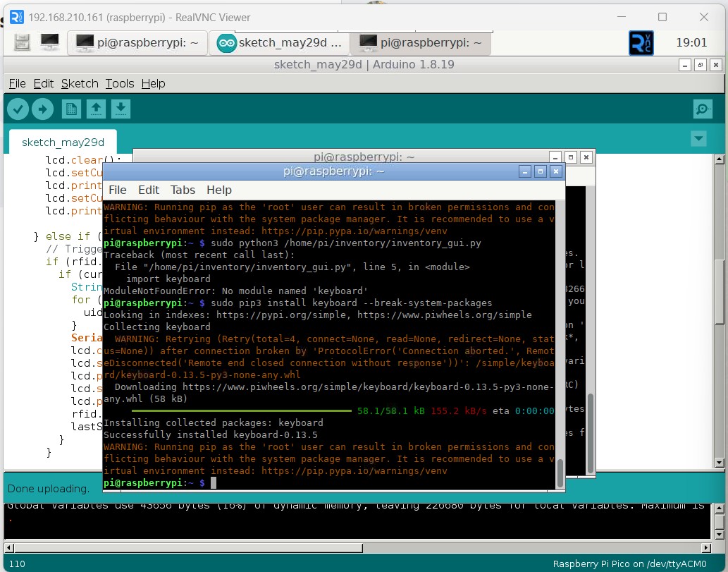Open the Arduino Tools menu

click(119, 84)
